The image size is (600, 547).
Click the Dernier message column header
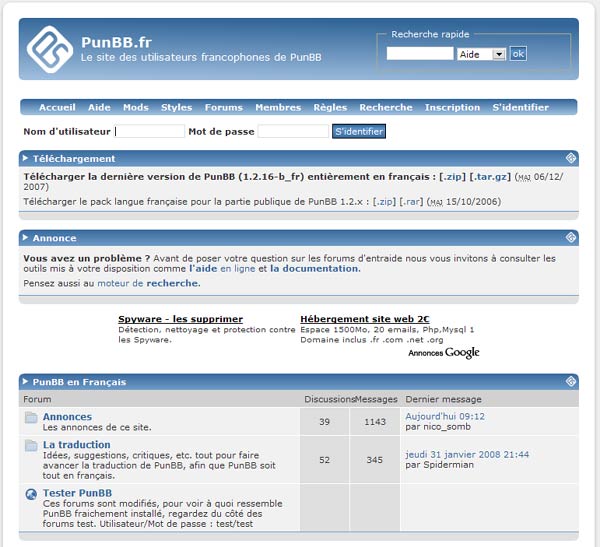[x=443, y=399]
